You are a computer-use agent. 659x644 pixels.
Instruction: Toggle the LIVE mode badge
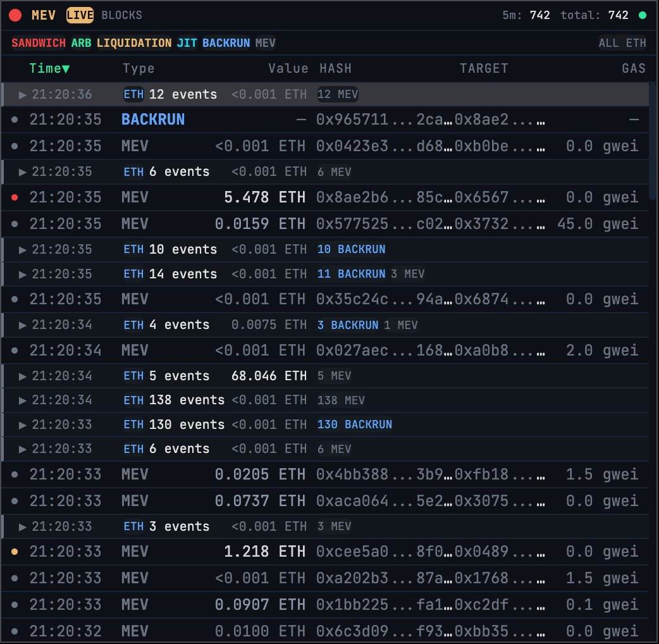(80, 15)
